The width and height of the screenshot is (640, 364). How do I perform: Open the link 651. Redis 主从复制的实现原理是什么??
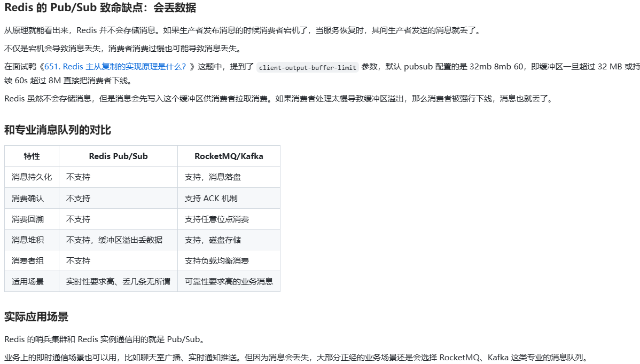[x=115, y=67]
